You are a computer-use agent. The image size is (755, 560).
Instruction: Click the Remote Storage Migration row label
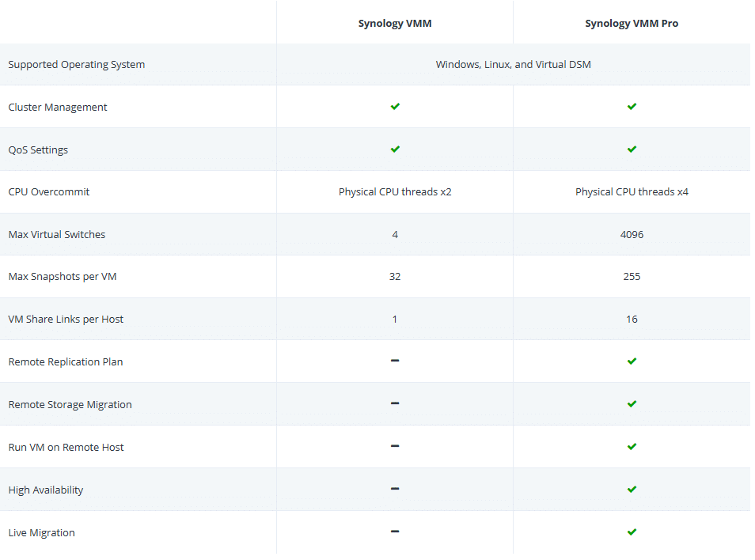click(x=70, y=407)
